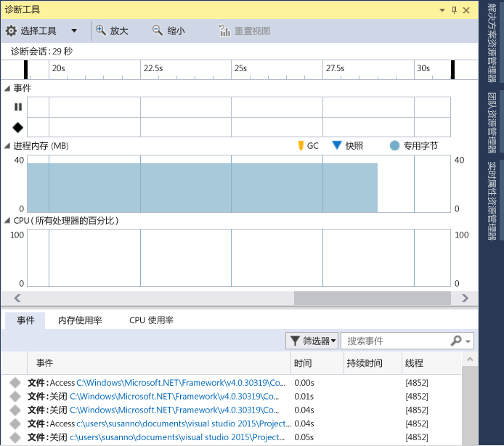Expand the 选择工具 dropdown arrow

pos(74,31)
